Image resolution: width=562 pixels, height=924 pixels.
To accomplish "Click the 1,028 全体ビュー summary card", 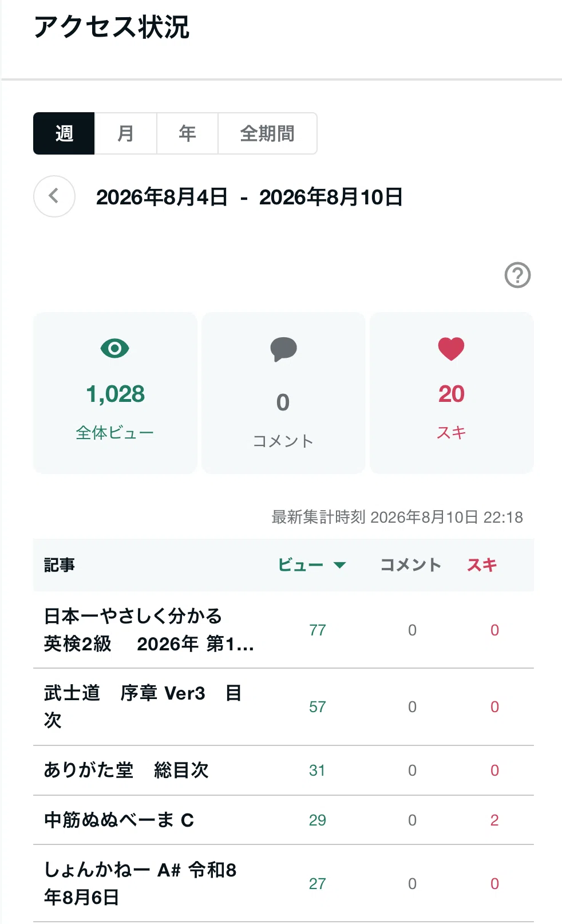I will pyautogui.click(x=115, y=393).
